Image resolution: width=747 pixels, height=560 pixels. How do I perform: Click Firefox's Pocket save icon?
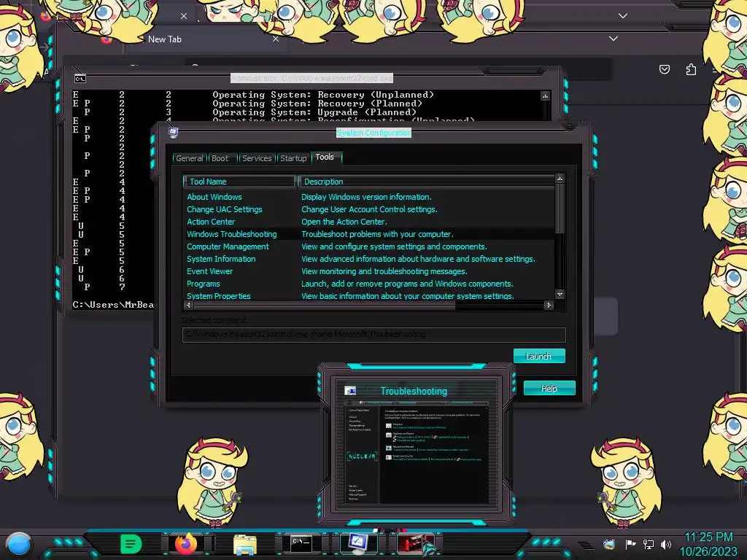pyautogui.click(x=665, y=69)
